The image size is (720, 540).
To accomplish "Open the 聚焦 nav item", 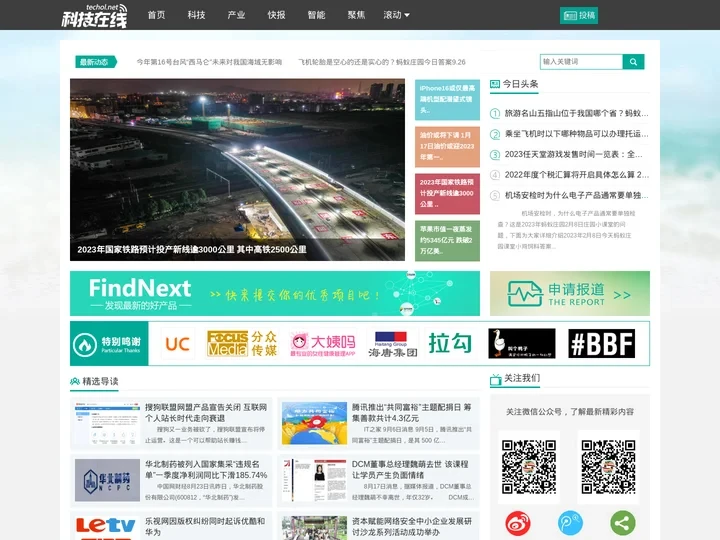I will click(x=356, y=15).
